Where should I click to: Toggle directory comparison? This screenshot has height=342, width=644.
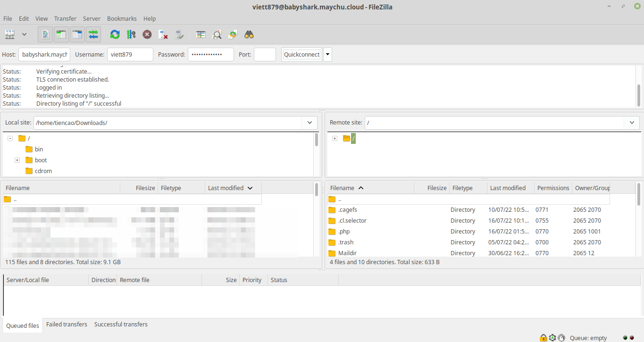tap(217, 34)
